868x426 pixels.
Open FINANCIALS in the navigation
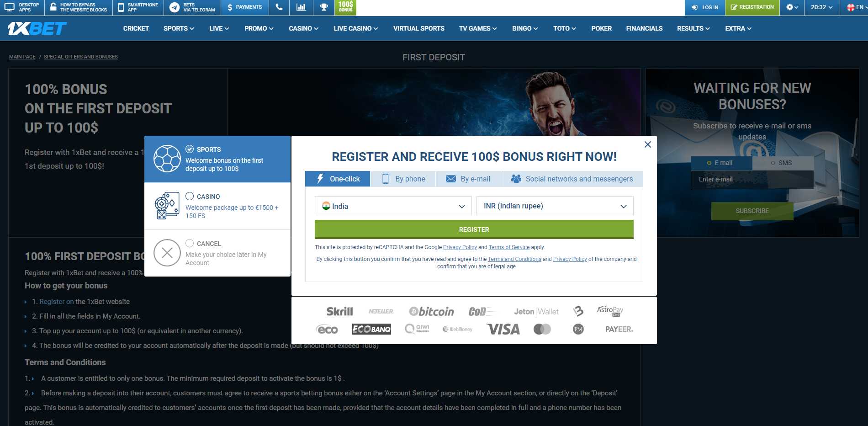(644, 28)
